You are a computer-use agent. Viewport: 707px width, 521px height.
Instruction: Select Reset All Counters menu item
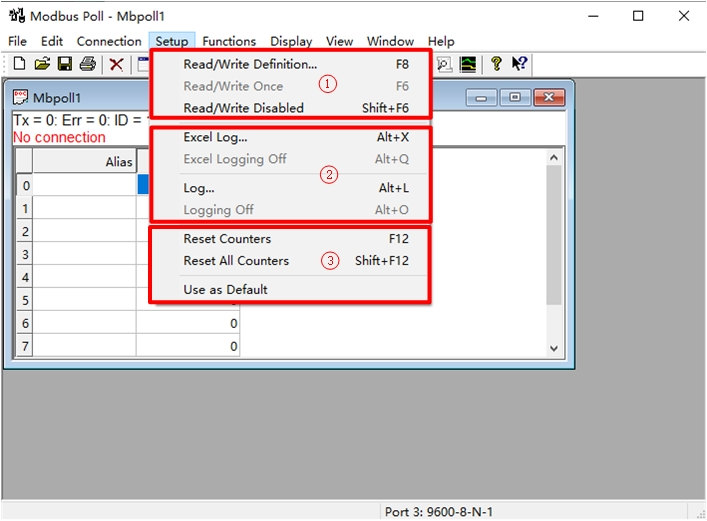[290, 261]
